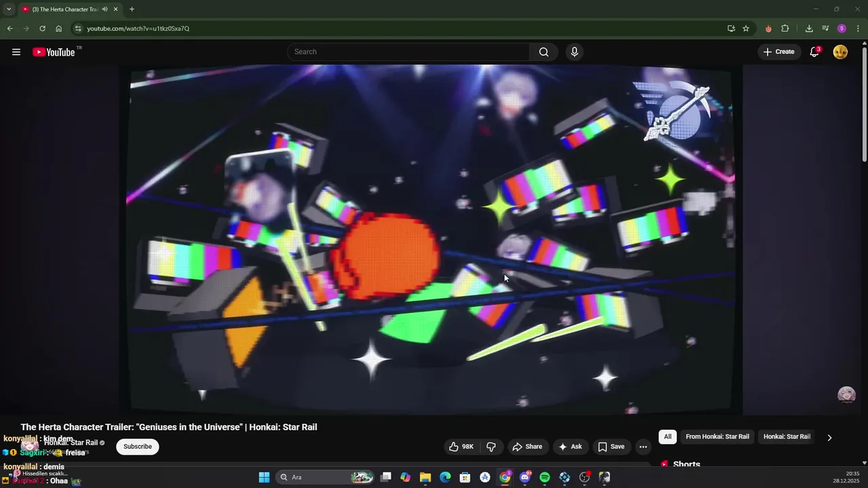The image size is (868, 488).
Task: Open the browser Downloads panel
Action: [x=809, y=28]
